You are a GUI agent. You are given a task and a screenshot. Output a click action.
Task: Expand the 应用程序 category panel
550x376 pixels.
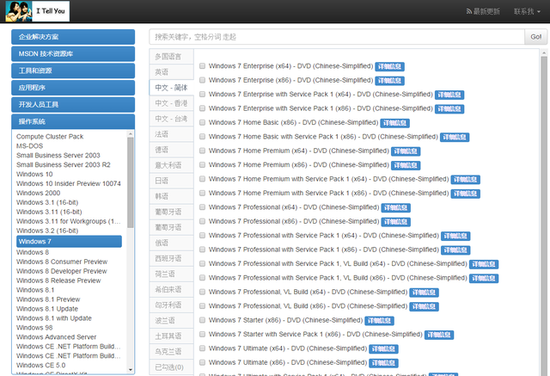pos(73,88)
